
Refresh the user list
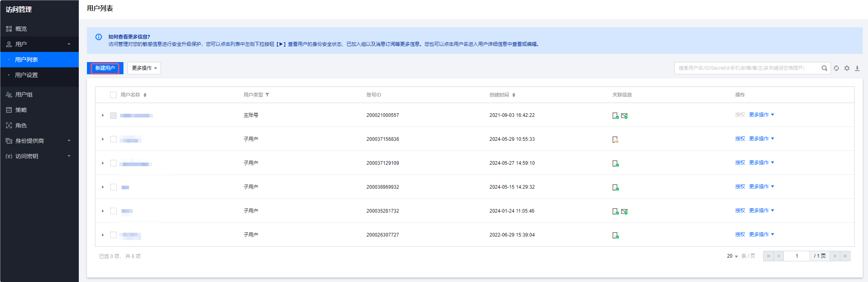tap(836, 68)
